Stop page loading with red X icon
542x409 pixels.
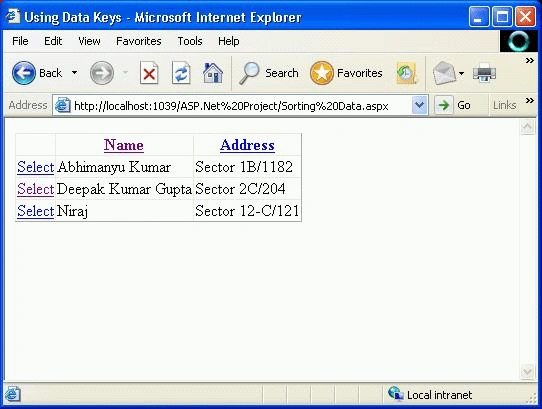[x=149, y=73]
